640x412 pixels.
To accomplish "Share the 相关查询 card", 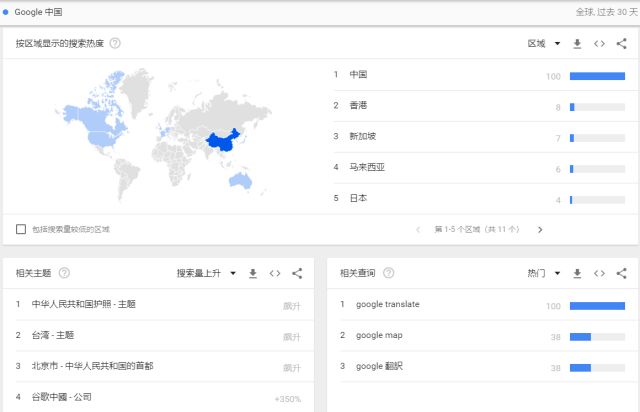I will pyautogui.click(x=621, y=273).
